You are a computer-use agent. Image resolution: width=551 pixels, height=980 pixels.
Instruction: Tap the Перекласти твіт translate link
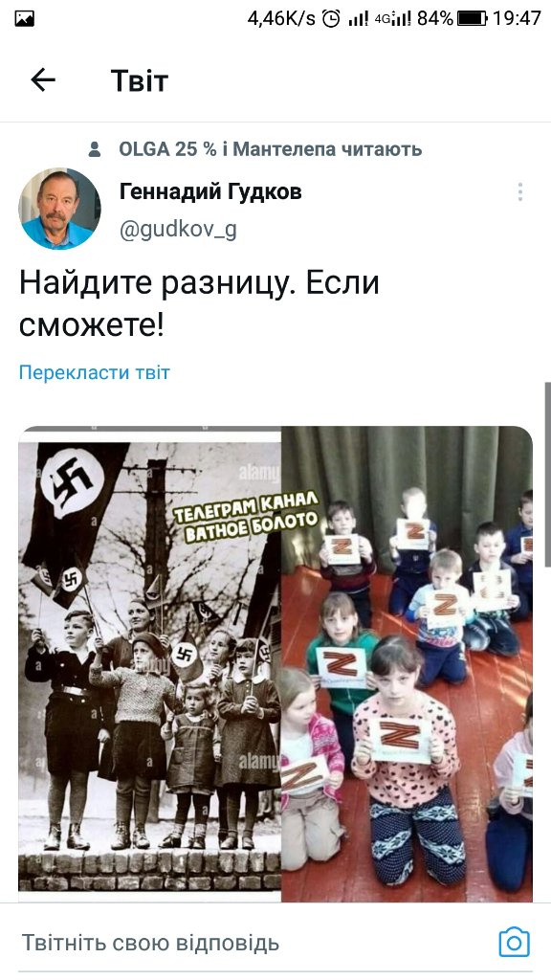(95, 372)
